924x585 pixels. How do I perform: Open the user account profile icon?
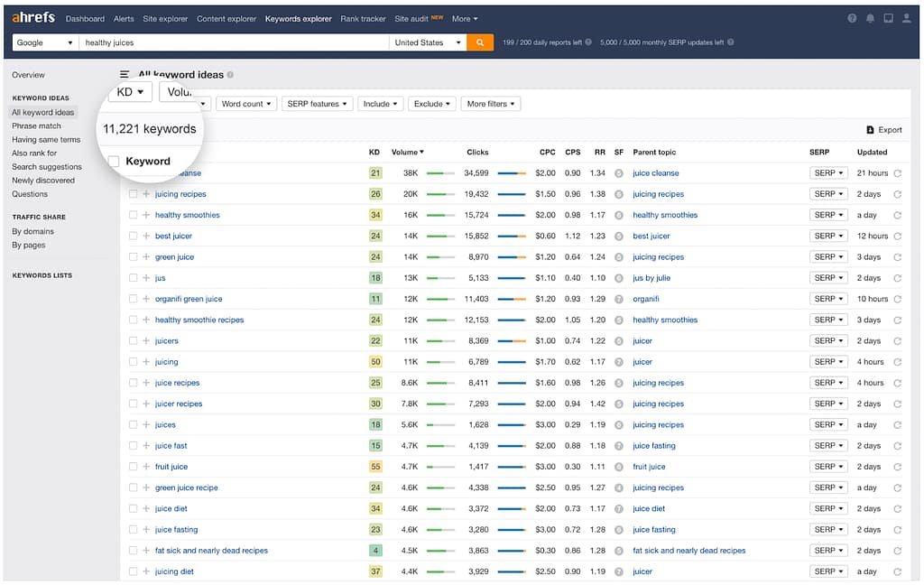click(x=907, y=19)
